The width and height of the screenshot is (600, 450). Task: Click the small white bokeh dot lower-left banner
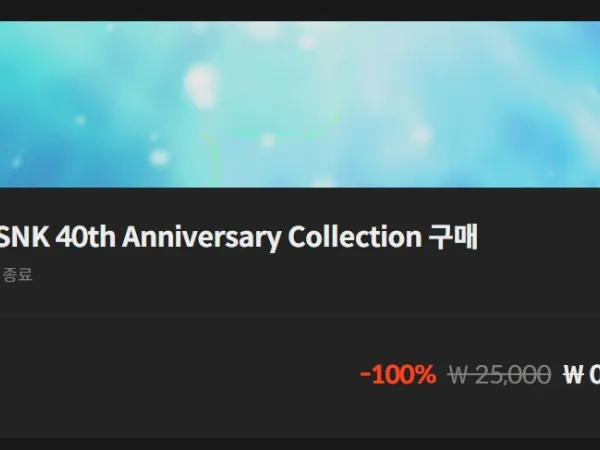point(159,157)
